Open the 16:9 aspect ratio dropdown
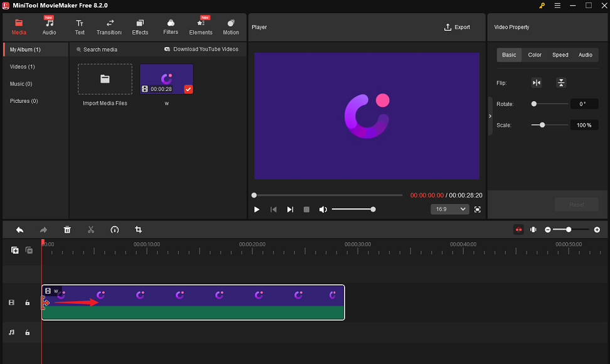 click(450, 209)
